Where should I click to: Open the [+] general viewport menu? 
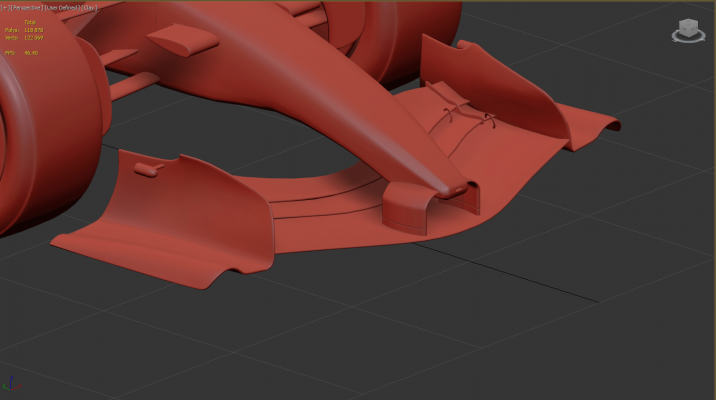pos(6,6)
